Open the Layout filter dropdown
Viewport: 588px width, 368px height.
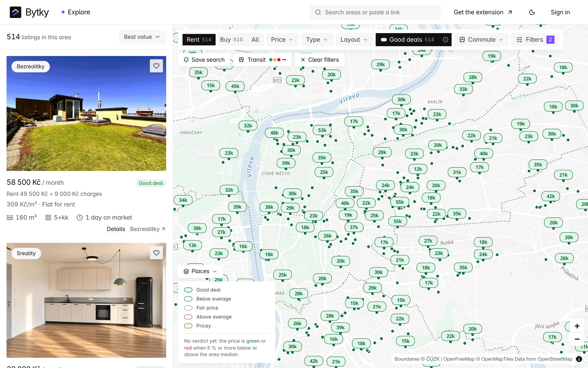354,40
